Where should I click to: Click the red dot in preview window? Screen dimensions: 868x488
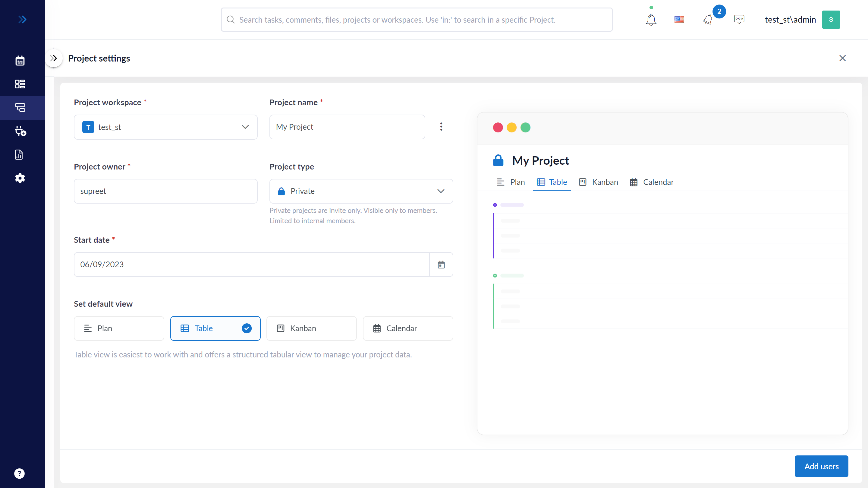[498, 128]
